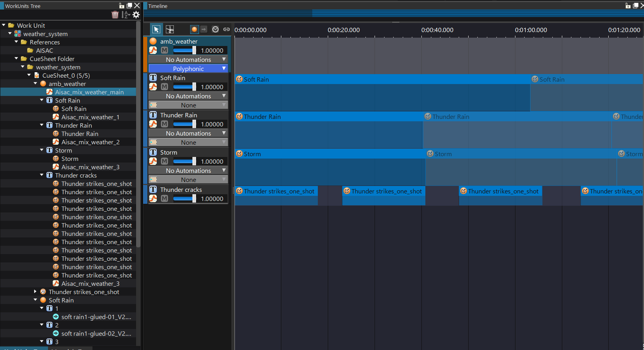The height and width of the screenshot is (350, 644).
Task: Select Aisac_mix_weather_main in the tree
Action: pyautogui.click(x=89, y=92)
